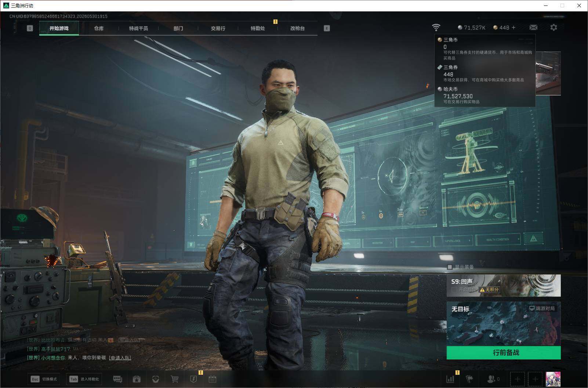Open the star briefcase icon in bottom bar
This screenshot has height=388, width=588.
137,379
